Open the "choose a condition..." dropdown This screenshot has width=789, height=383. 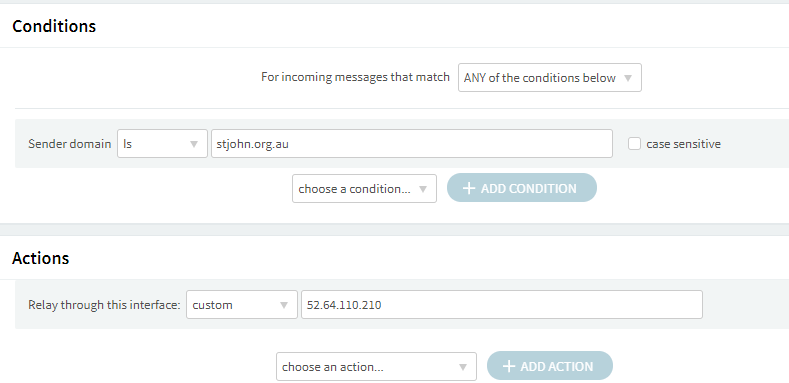click(x=364, y=189)
